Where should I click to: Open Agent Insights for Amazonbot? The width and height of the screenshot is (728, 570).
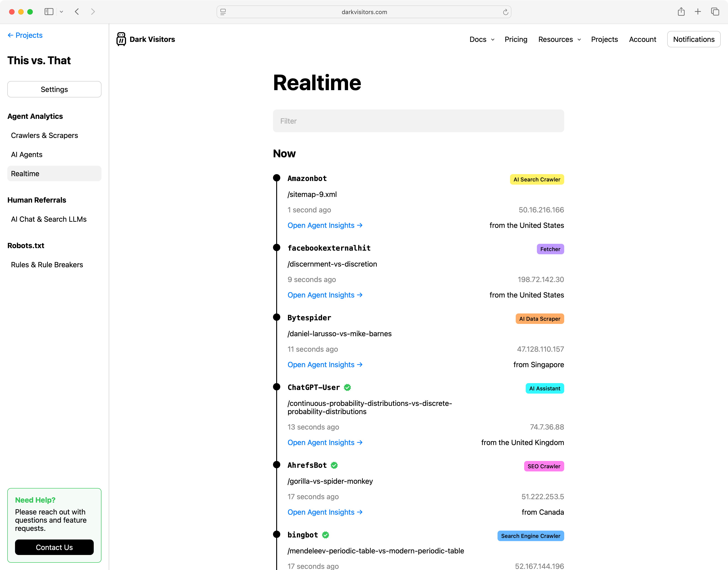pyautogui.click(x=325, y=225)
